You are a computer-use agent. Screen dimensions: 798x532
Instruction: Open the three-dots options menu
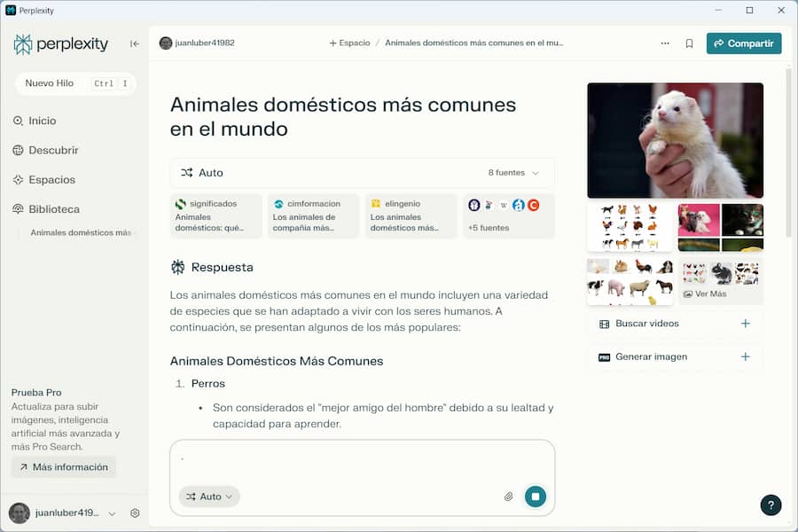(665, 43)
